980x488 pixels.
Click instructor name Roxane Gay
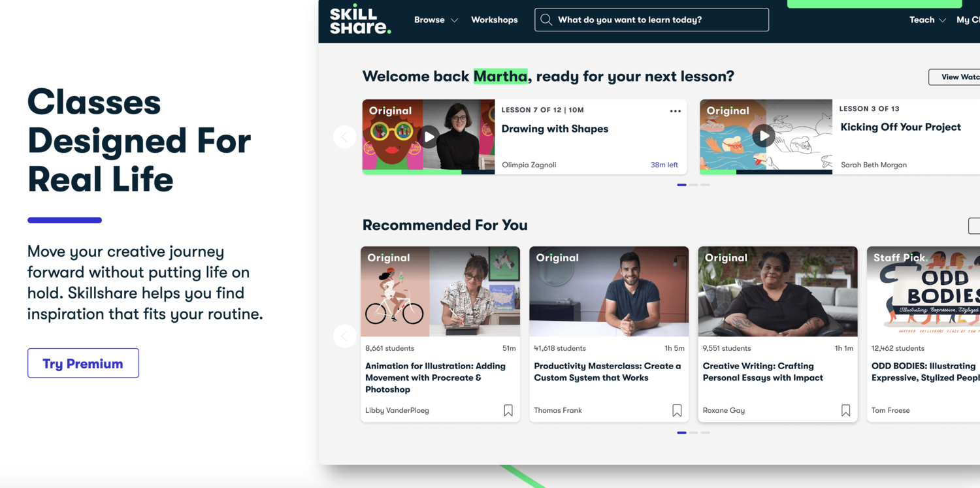tap(724, 410)
